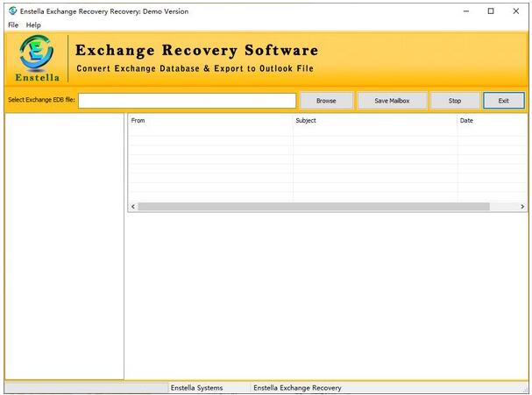
Task: Click the Enstella logo in the banner
Action: [37, 59]
